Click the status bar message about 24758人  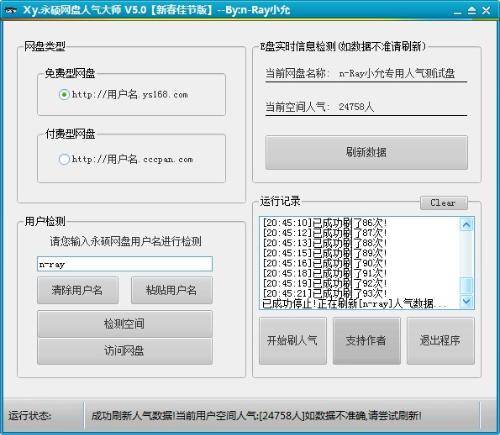click(256, 416)
